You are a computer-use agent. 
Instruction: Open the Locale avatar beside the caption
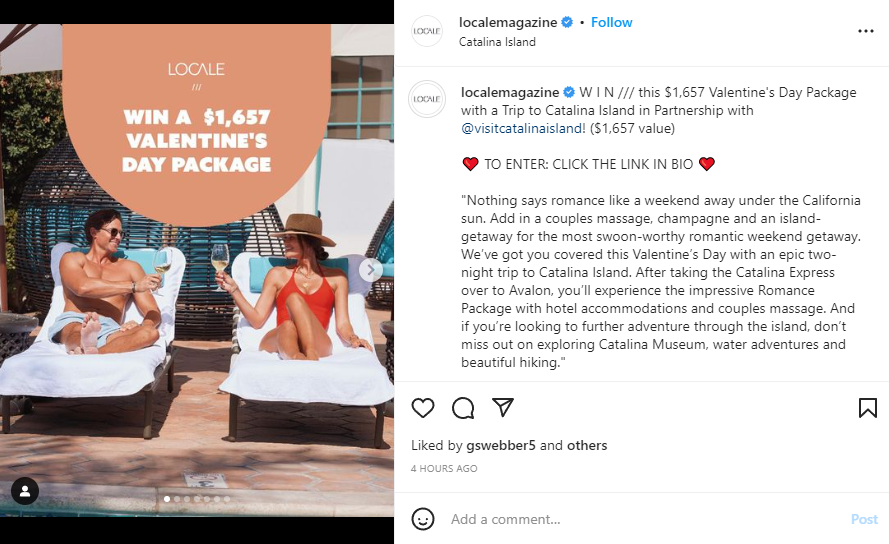pyautogui.click(x=427, y=99)
